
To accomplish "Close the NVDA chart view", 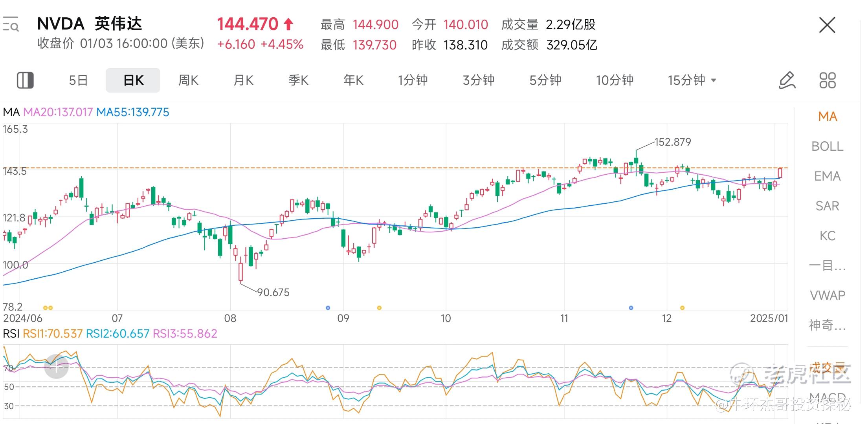I will point(827,25).
